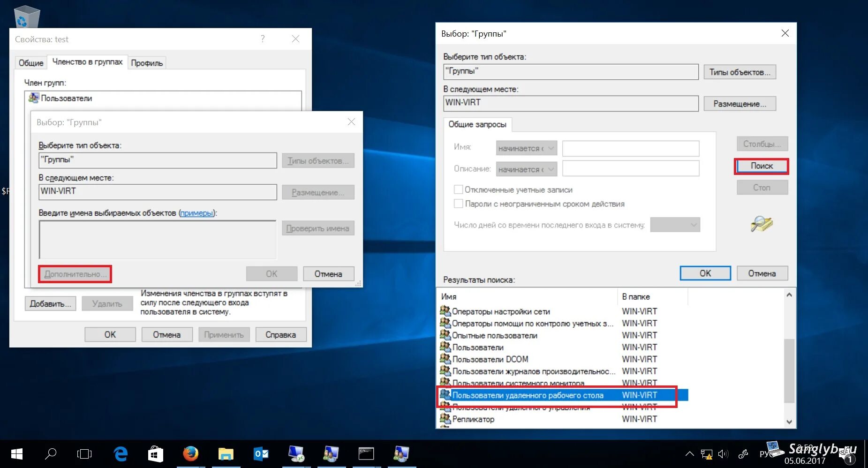
Task: Click Добавить... in test properties
Action: [50, 304]
